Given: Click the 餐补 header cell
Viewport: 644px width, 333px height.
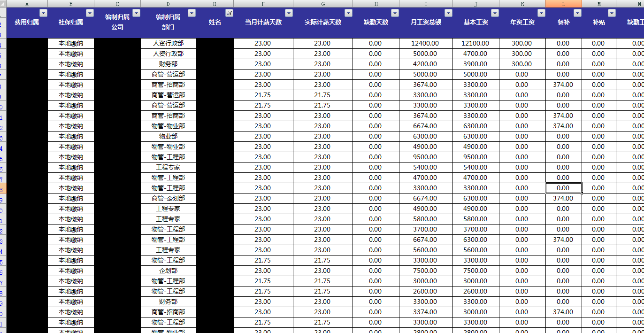Looking at the screenshot, I should [564, 23].
